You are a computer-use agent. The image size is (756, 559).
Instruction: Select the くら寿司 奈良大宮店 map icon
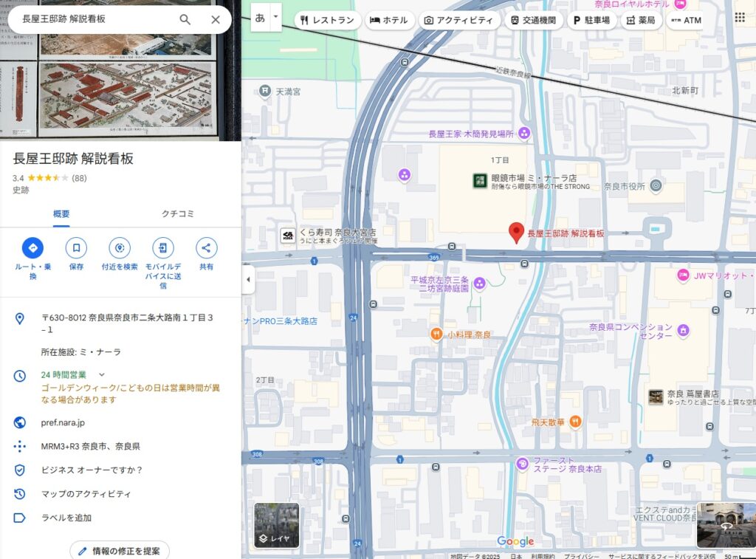click(x=288, y=236)
